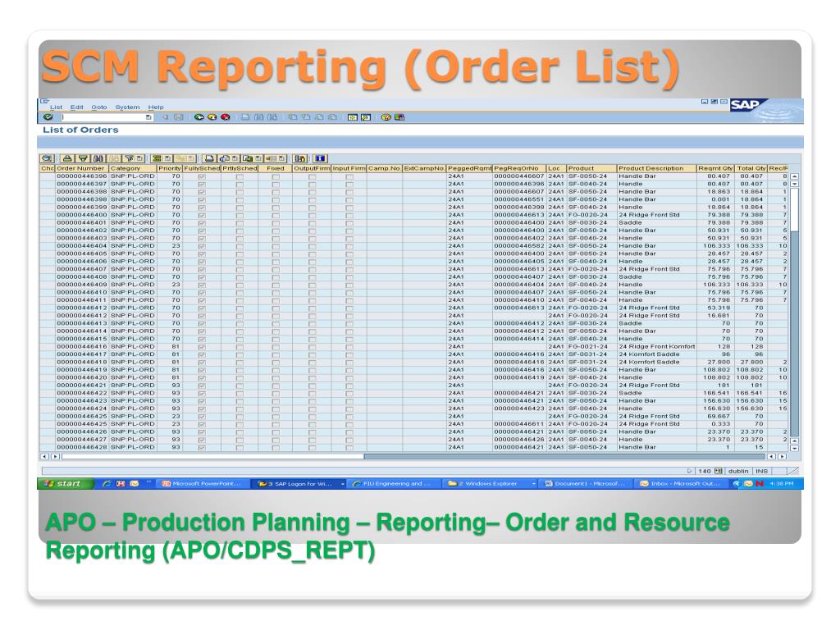The height and width of the screenshot is (630, 840).
Task: Click the Choose Layout icon
Action: tap(270, 158)
